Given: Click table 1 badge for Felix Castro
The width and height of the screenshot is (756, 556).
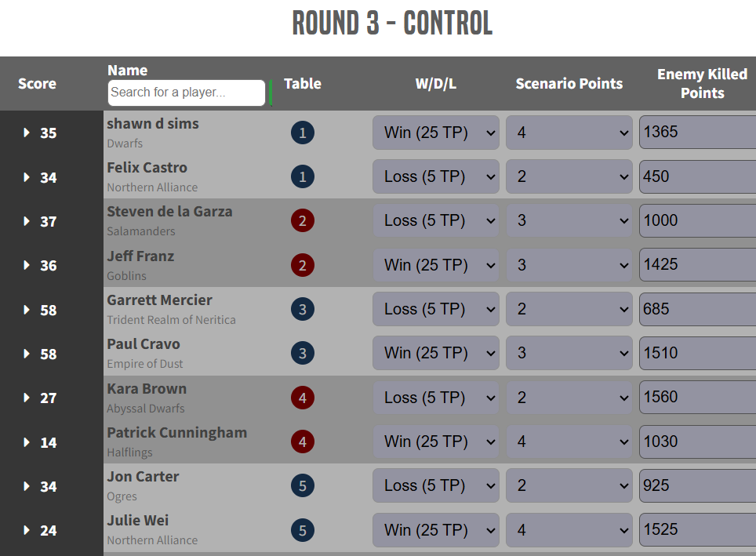Looking at the screenshot, I should [303, 177].
